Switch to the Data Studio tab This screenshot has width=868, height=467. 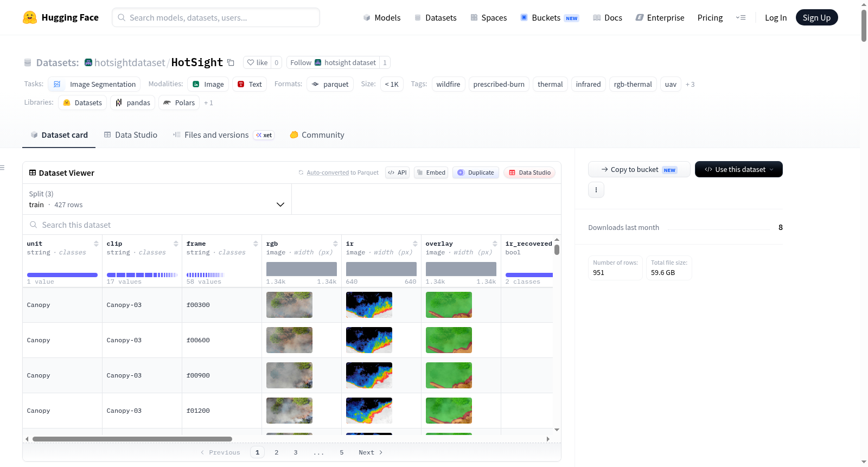pyautogui.click(x=131, y=135)
